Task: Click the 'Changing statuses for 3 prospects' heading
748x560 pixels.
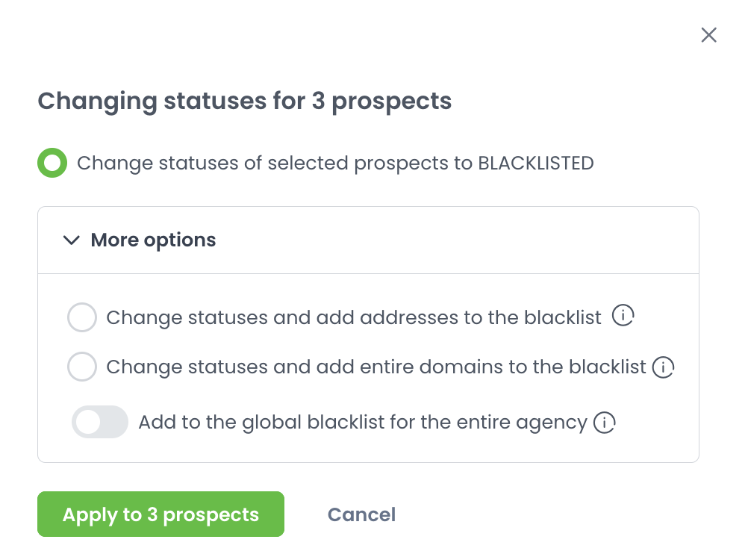Action: (x=244, y=101)
